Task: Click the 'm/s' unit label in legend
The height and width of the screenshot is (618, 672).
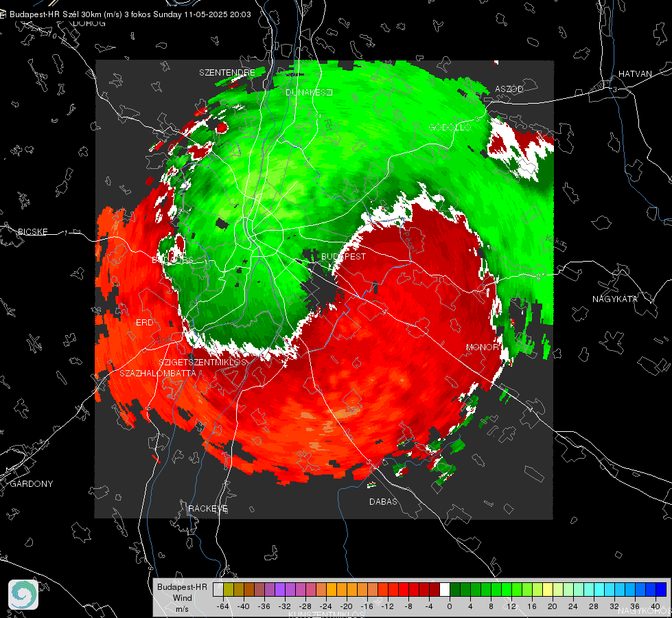Action: tap(182, 608)
